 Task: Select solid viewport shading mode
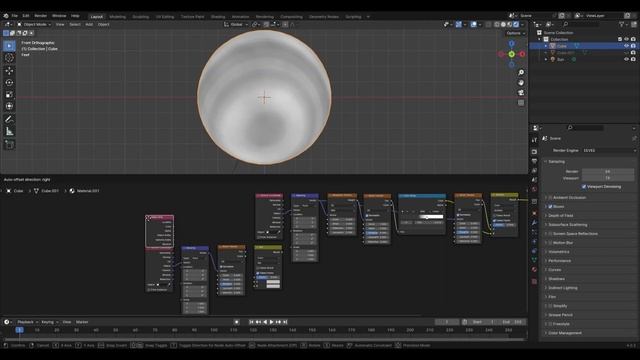pyautogui.click(x=503, y=24)
